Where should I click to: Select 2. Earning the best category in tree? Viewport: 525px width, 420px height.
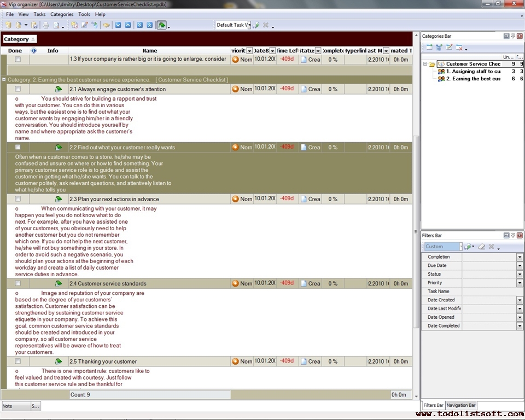click(x=473, y=79)
